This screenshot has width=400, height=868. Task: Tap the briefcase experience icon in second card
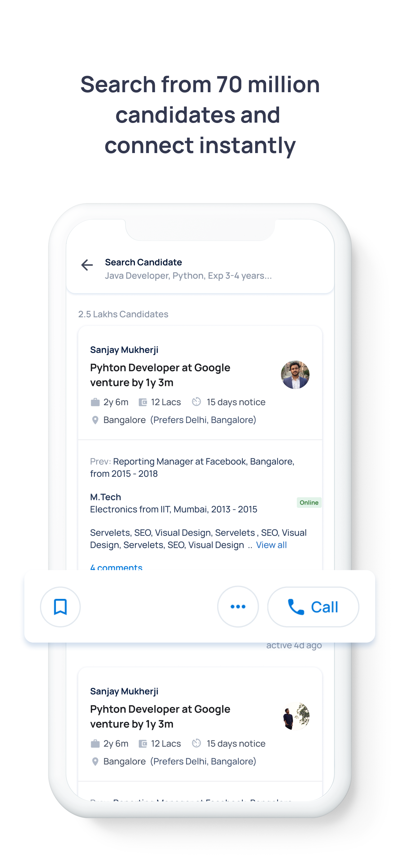click(95, 743)
